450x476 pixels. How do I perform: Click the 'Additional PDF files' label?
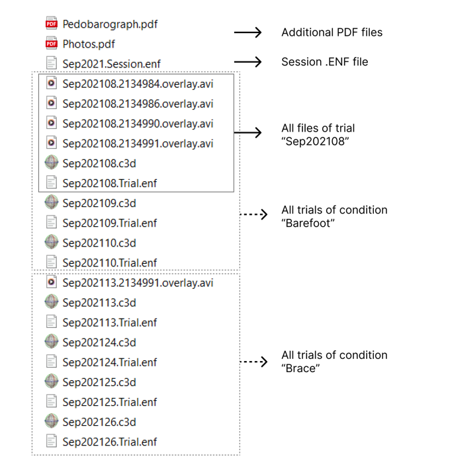[332, 32]
